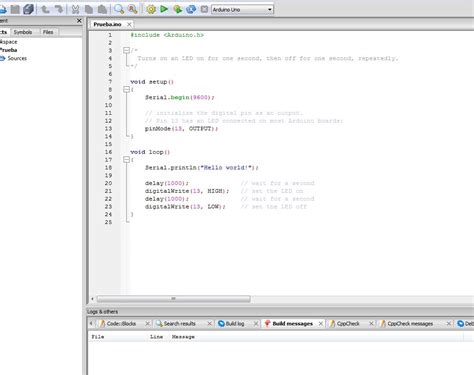Select the Prueba project in the tree

point(9,50)
